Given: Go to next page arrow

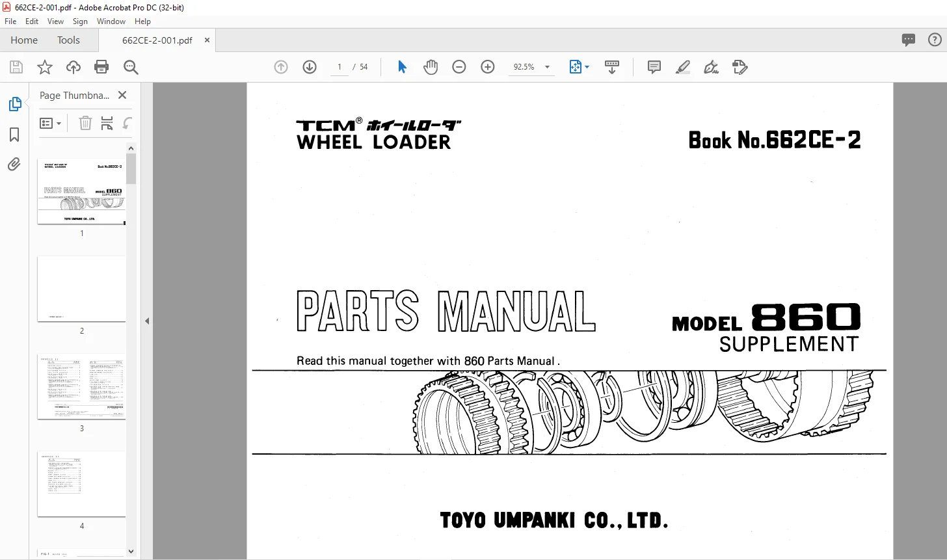Looking at the screenshot, I should [310, 67].
